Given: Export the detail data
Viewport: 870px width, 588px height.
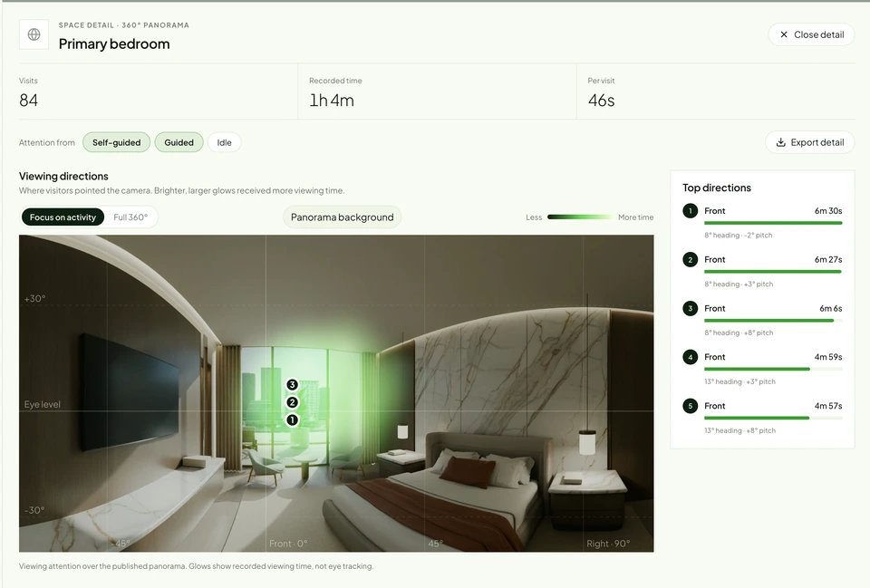Looking at the screenshot, I should pyautogui.click(x=809, y=142).
